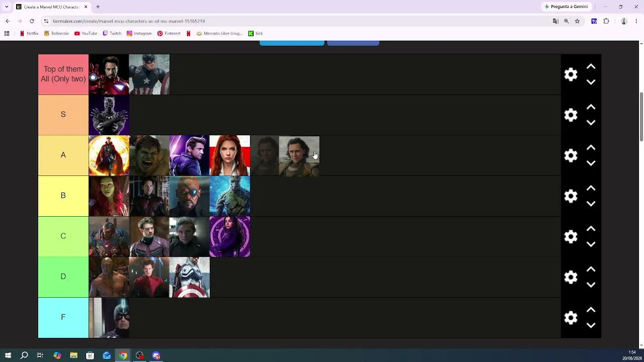Open the Translate page icon
The image size is (644, 362).
[x=555, y=21]
